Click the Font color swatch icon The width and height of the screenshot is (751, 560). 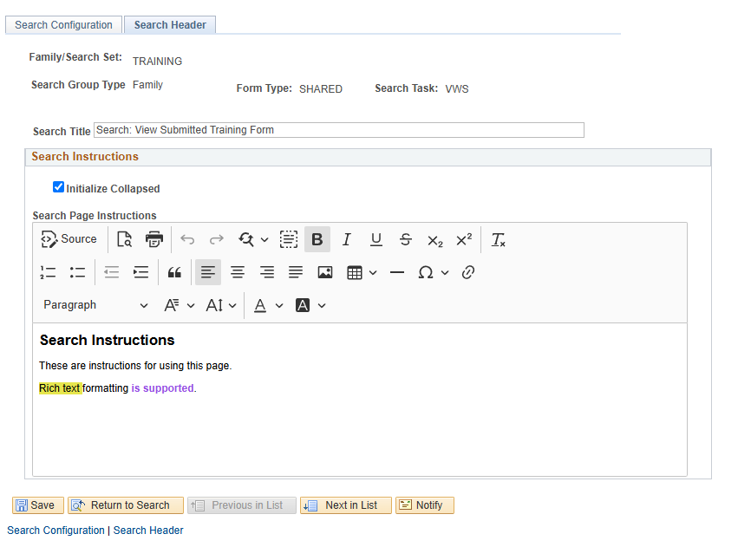[x=260, y=305]
